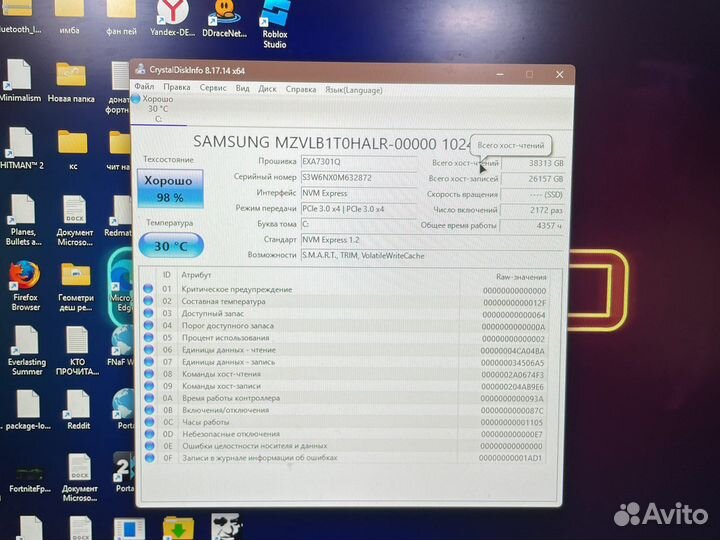Image resolution: width=720 pixels, height=540 pixels.
Task: Open the Язык(Language) menu
Action: [354, 90]
